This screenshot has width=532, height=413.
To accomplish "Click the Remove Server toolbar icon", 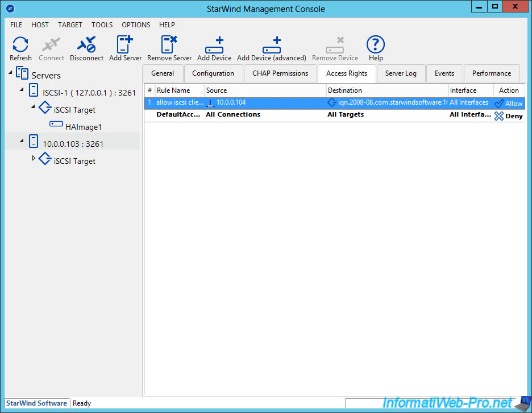I will [x=169, y=44].
